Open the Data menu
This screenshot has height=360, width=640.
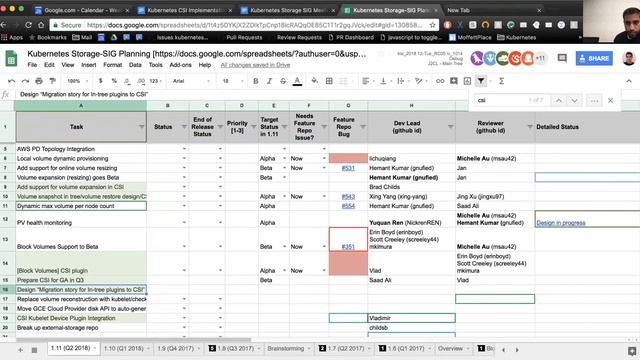click(135, 65)
